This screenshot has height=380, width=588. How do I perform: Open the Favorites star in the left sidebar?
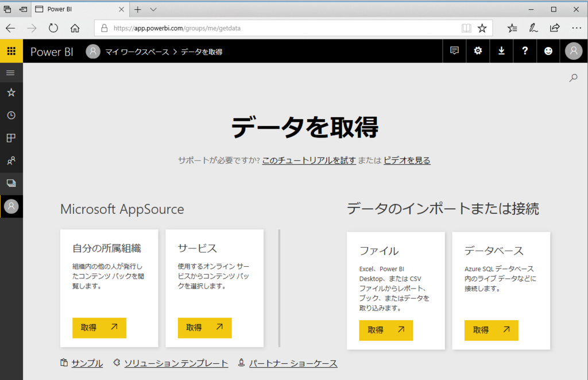click(11, 93)
